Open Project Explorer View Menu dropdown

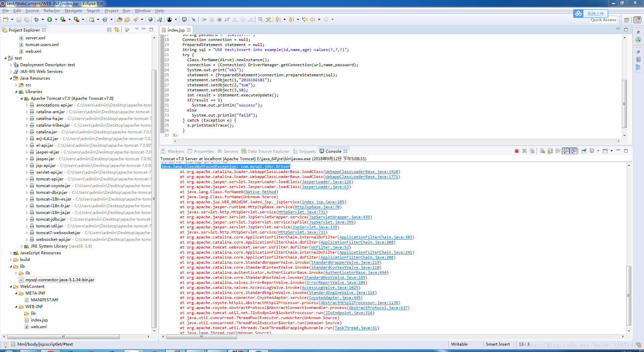click(x=137, y=30)
